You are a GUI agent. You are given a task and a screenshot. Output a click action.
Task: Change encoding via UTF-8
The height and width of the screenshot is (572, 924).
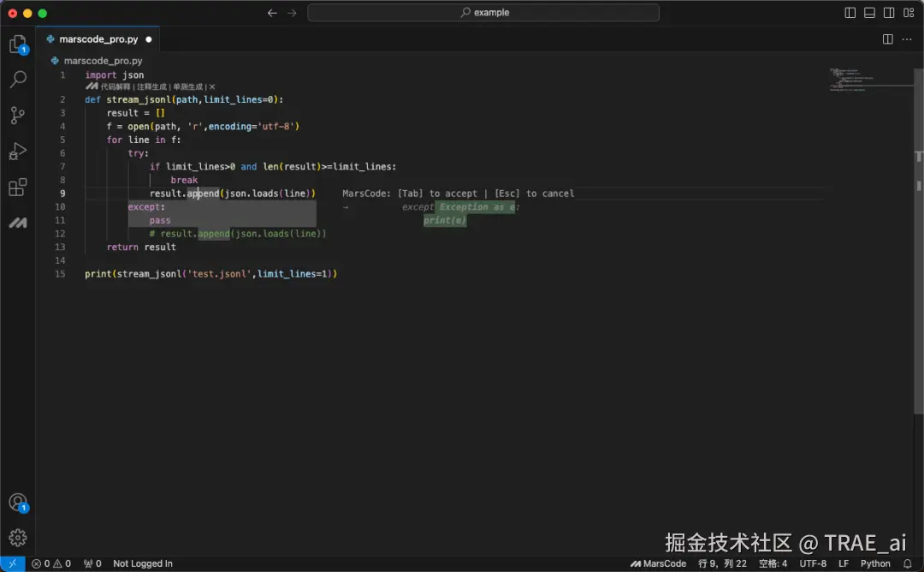pyautogui.click(x=813, y=563)
